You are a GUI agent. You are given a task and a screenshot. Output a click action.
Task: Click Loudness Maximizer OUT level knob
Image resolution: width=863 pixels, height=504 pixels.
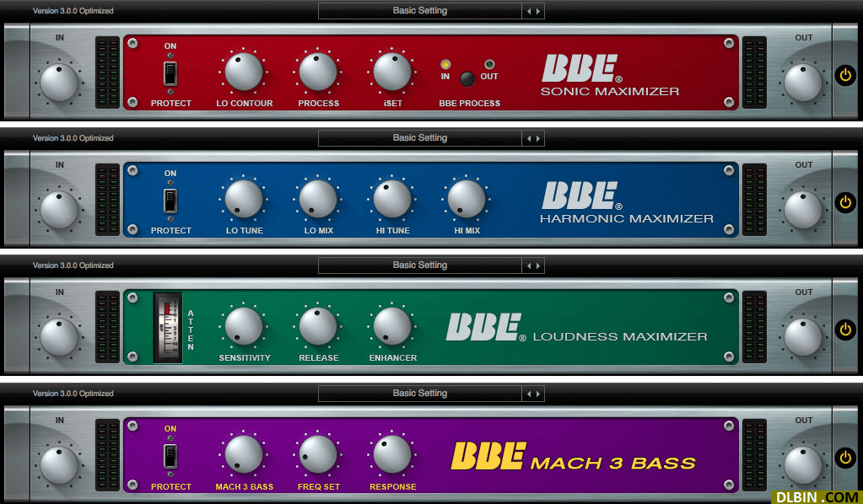tap(803, 337)
